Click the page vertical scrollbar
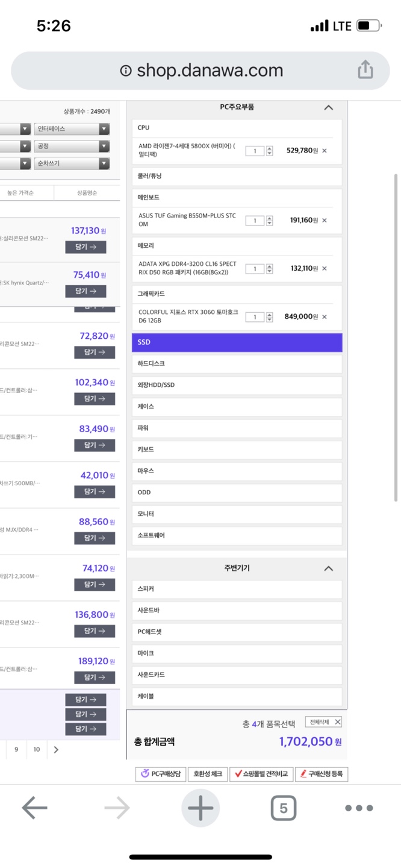 (396, 338)
